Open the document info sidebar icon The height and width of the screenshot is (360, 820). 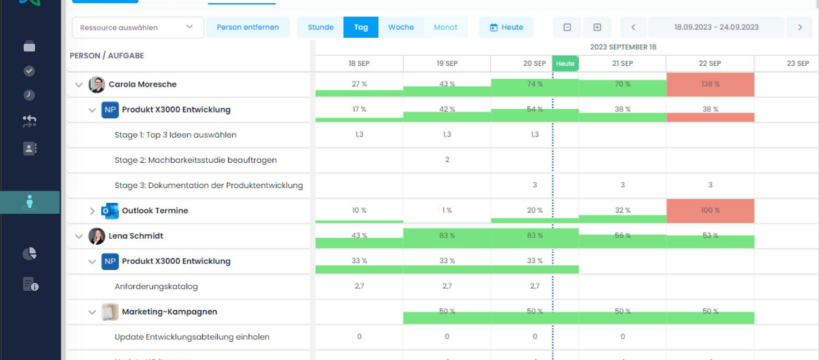coord(30,284)
